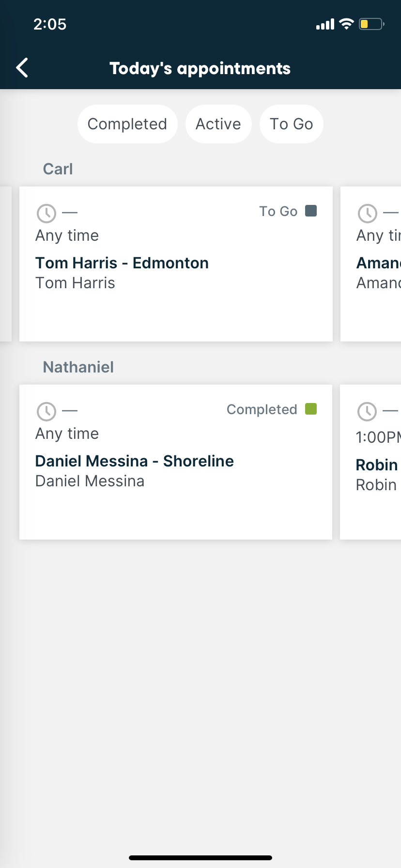This screenshot has height=868, width=401.
Task: Tap the Today's appointments title
Action: point(200,68)
